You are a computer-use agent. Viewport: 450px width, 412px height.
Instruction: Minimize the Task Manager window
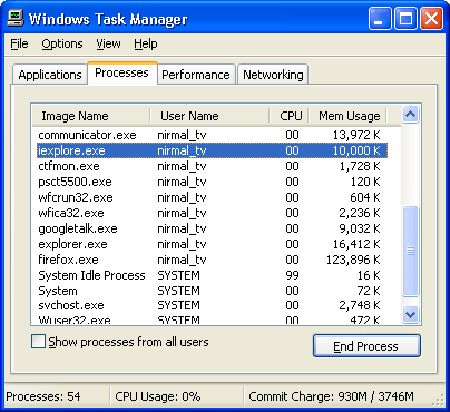tap(380, 18)
